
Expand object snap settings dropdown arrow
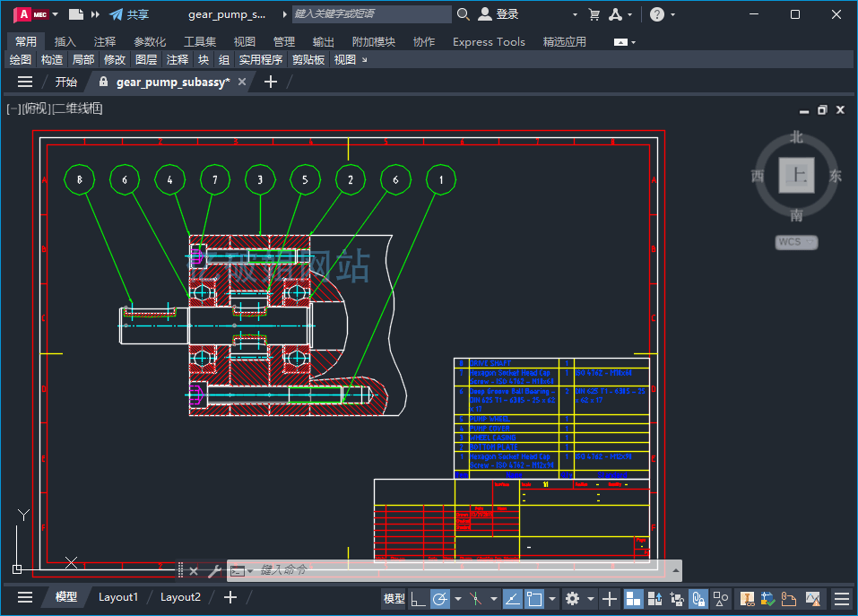pyautogui.click(x=552, y=599)
